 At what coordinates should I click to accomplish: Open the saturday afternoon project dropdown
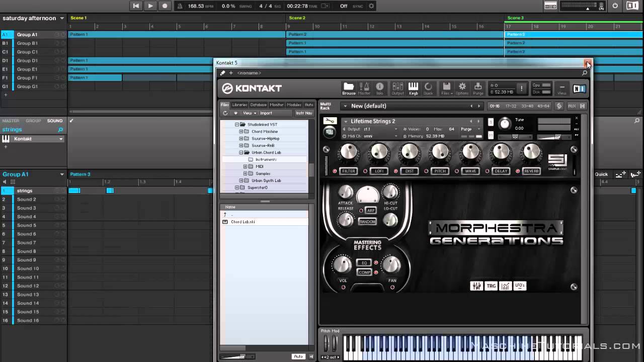coord(62,18)
